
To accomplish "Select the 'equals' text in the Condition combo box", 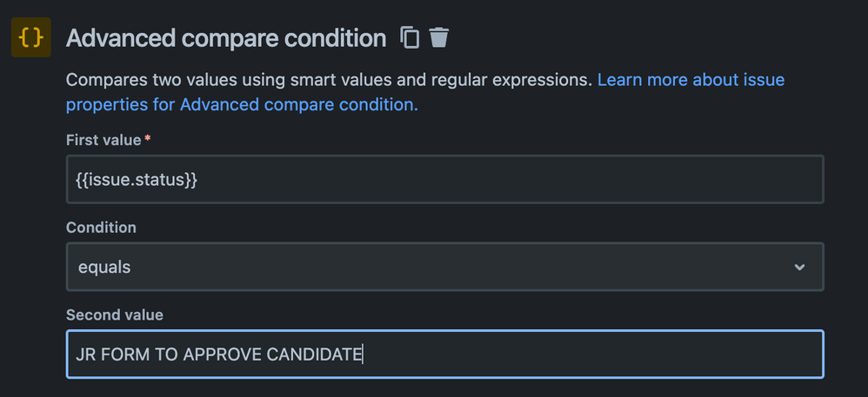I will point(104,268).
